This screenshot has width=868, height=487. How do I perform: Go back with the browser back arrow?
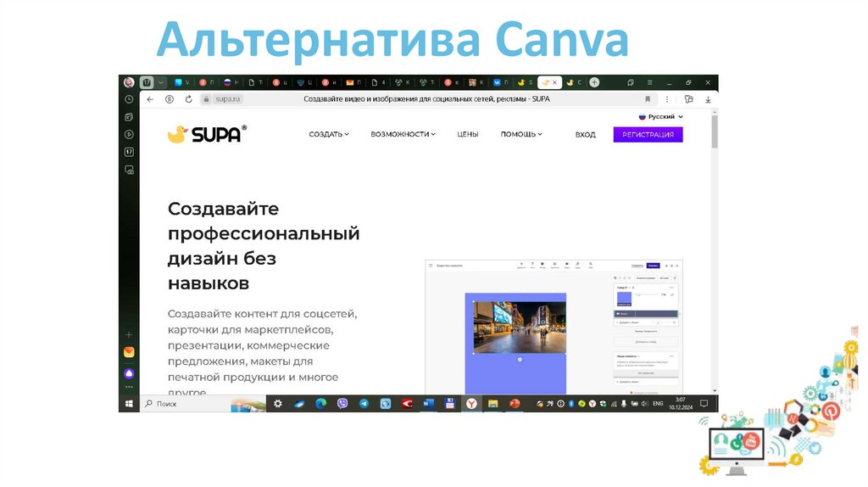point(150,99)
